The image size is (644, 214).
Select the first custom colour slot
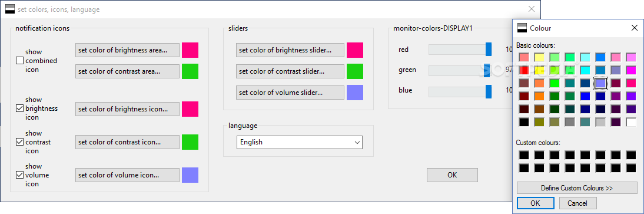[x=524, y=155]
